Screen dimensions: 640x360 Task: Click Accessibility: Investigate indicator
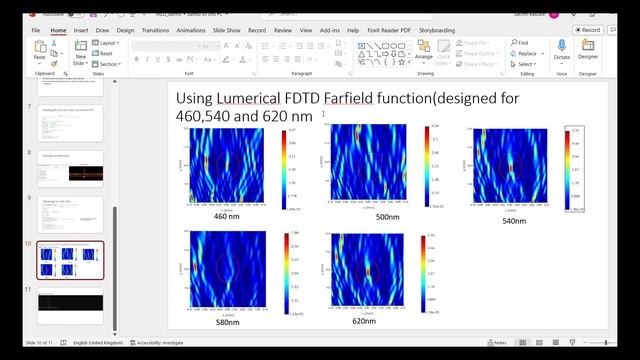click(x=157, y=342)
